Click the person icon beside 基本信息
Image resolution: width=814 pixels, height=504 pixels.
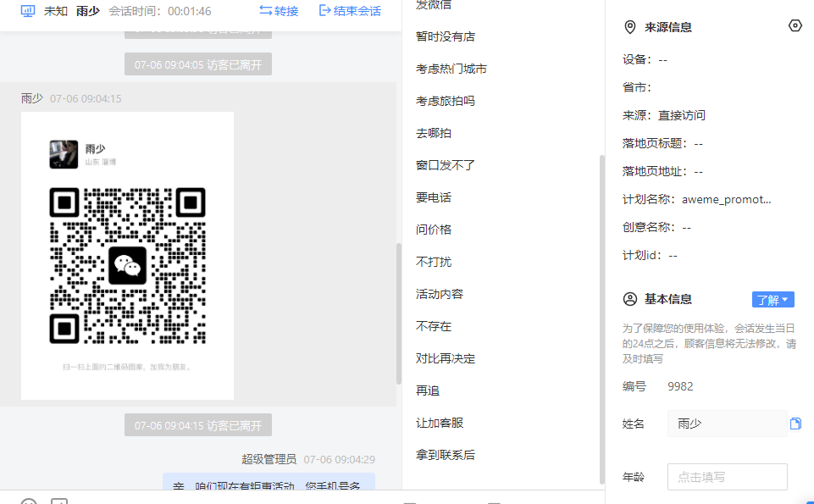[x=629, y=299]
